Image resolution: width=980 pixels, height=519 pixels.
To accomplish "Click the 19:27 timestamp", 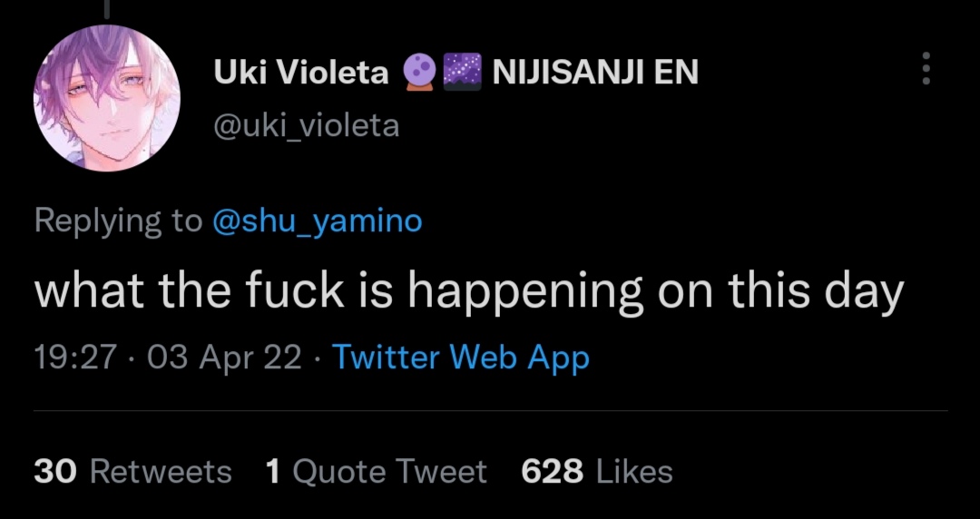I will 75,357.
